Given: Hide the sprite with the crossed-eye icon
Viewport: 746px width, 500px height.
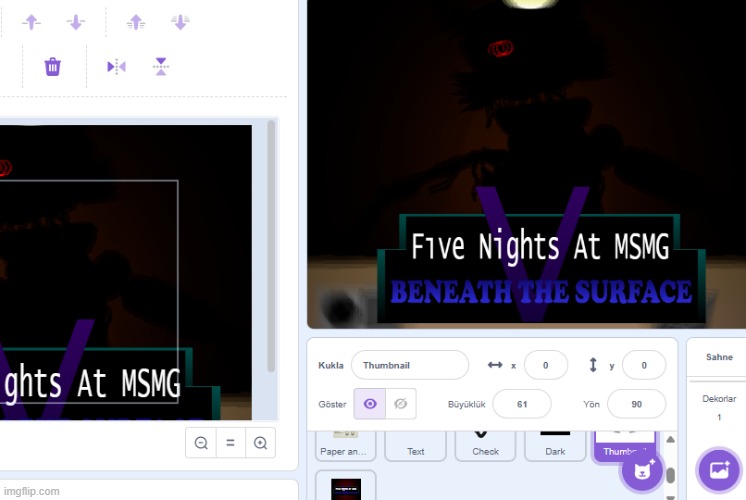Looking at the screenshot, I should (401, 404).
